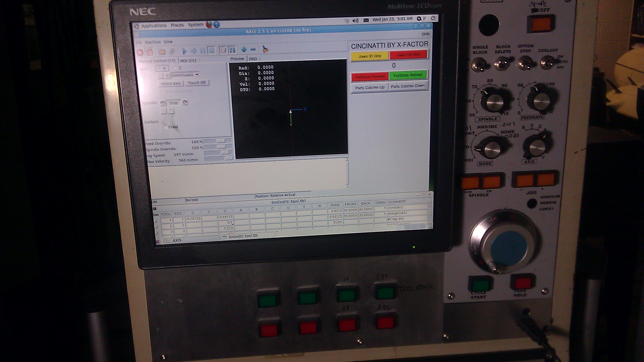Adjust the Feed Override slider

click(x=218, y=141)
